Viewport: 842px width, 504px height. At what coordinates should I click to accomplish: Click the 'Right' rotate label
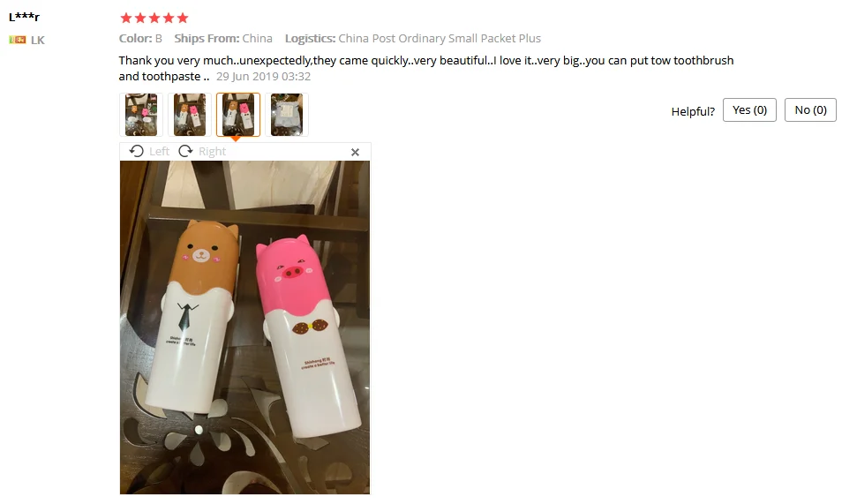212,152
